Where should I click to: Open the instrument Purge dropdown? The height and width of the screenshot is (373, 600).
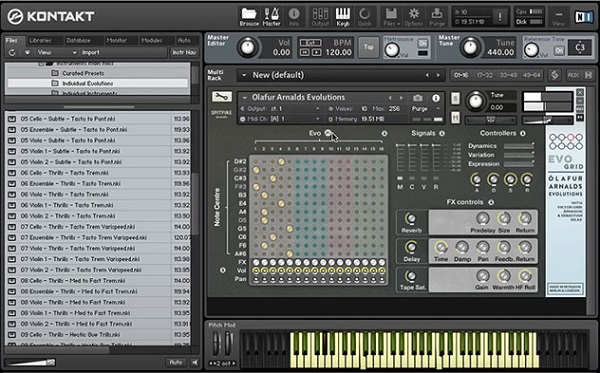point(426,109)
